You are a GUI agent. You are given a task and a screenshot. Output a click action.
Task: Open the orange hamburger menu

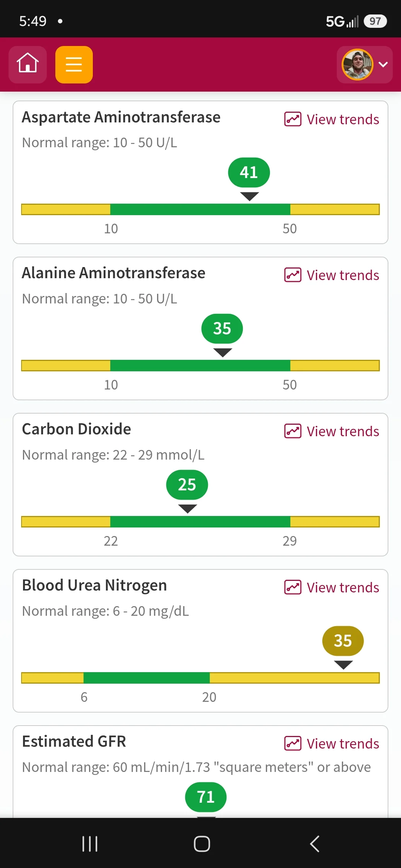tap(74, 65)
